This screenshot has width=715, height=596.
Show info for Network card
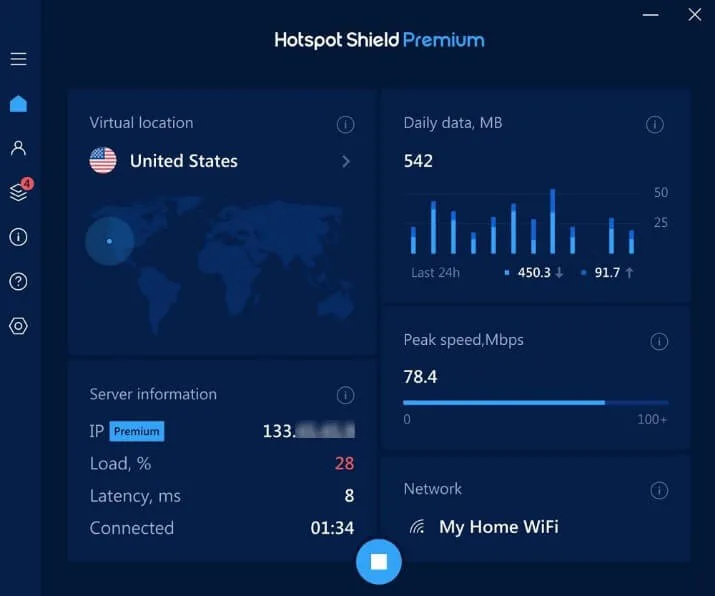[659, 490]
